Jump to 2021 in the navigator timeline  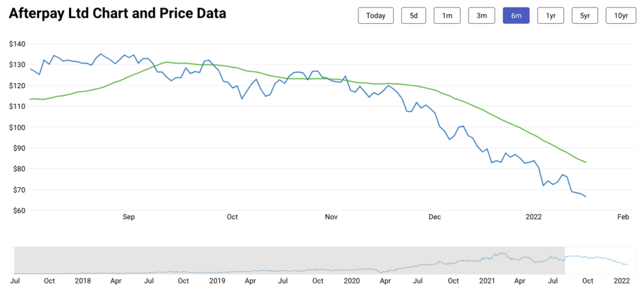coord(487,280)
